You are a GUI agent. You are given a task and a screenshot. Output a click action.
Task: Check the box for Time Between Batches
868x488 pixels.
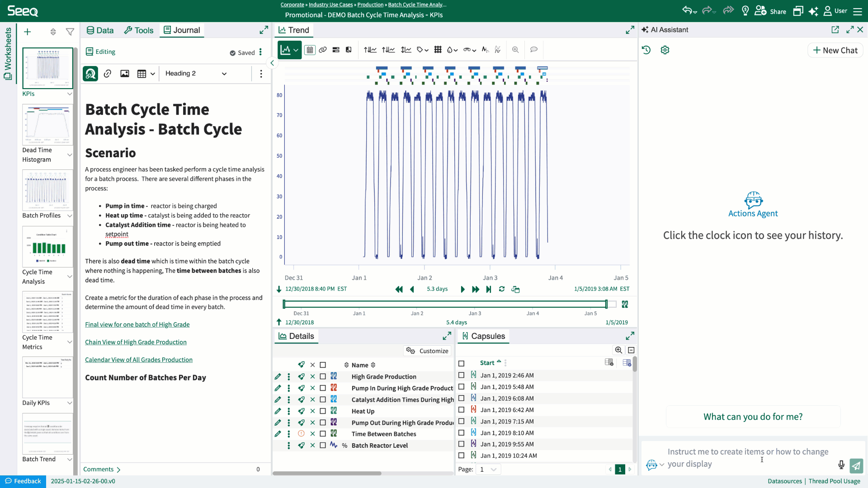pyautogui.click(x=323, y=434)
